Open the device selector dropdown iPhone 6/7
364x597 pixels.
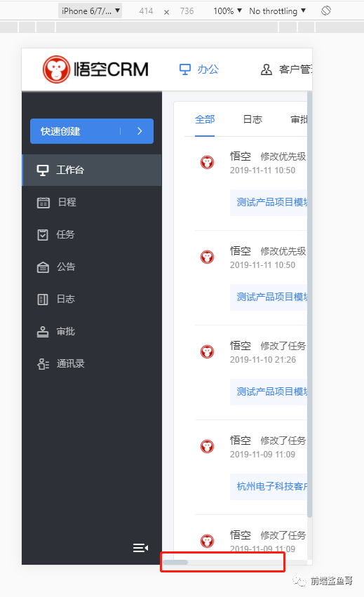(90, 11)
